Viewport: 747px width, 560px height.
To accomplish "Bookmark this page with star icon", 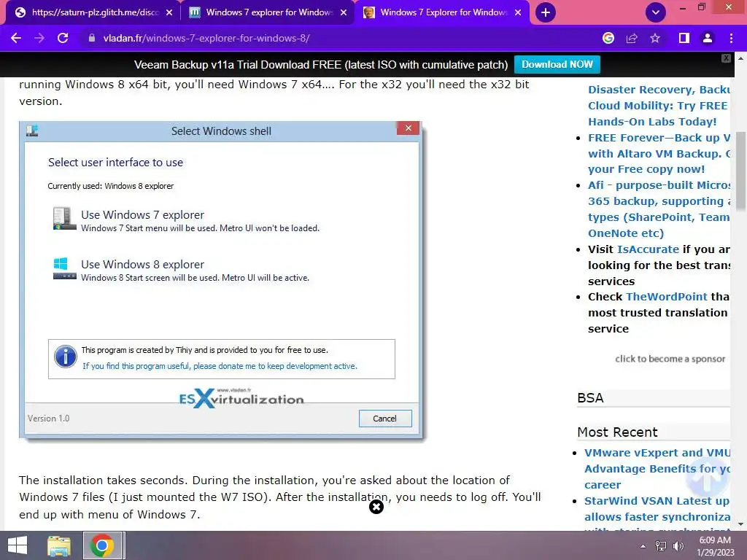I will 655,38.
